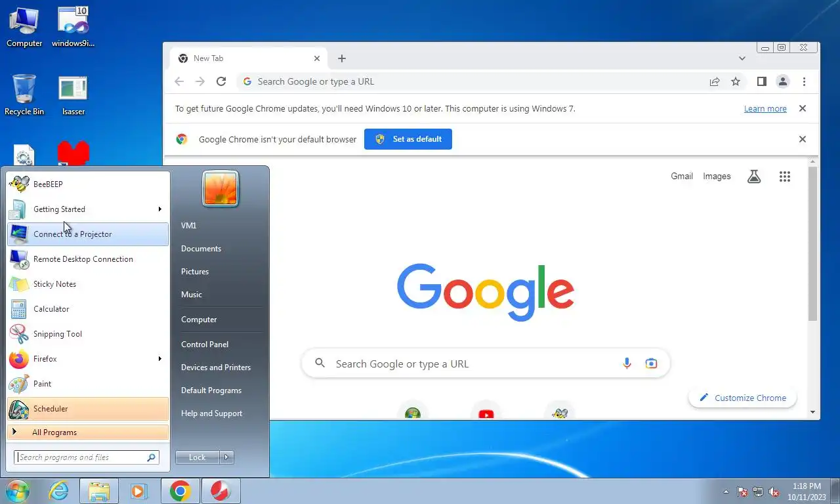Screen dimensions: 840x504
Task: Launch Firefox from the Start menu
Action: (88, 359)
